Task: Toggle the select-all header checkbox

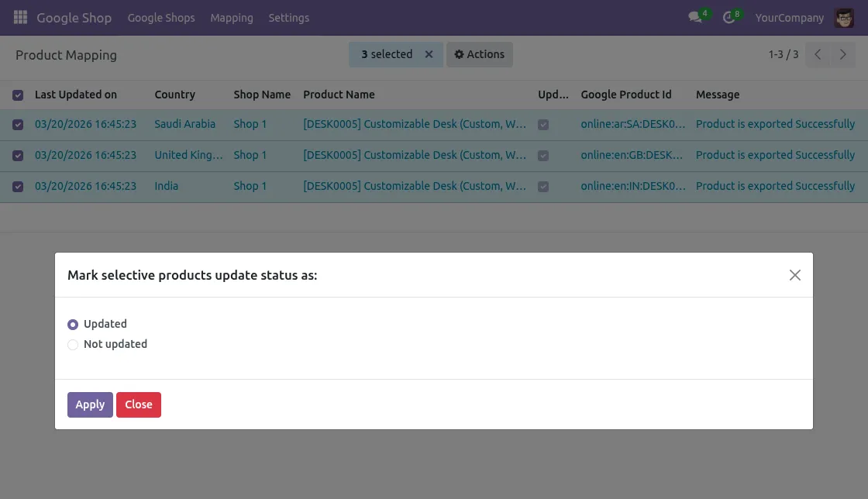Action: pos(18,95)
